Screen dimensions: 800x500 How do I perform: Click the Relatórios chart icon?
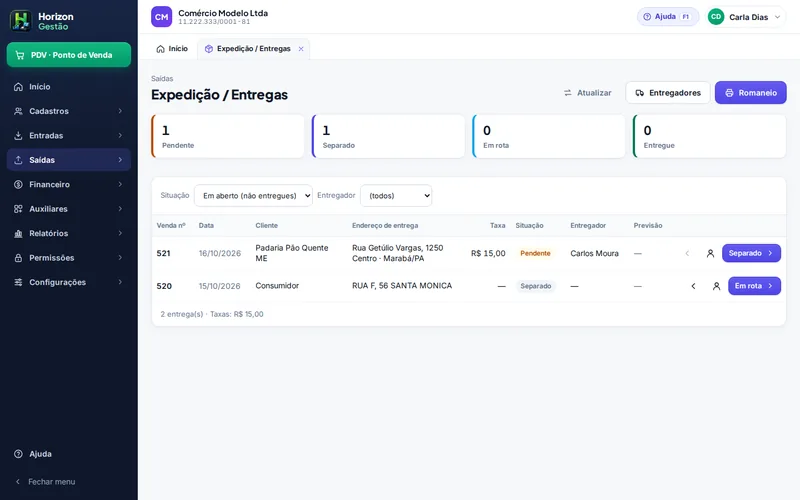(18, 234)
